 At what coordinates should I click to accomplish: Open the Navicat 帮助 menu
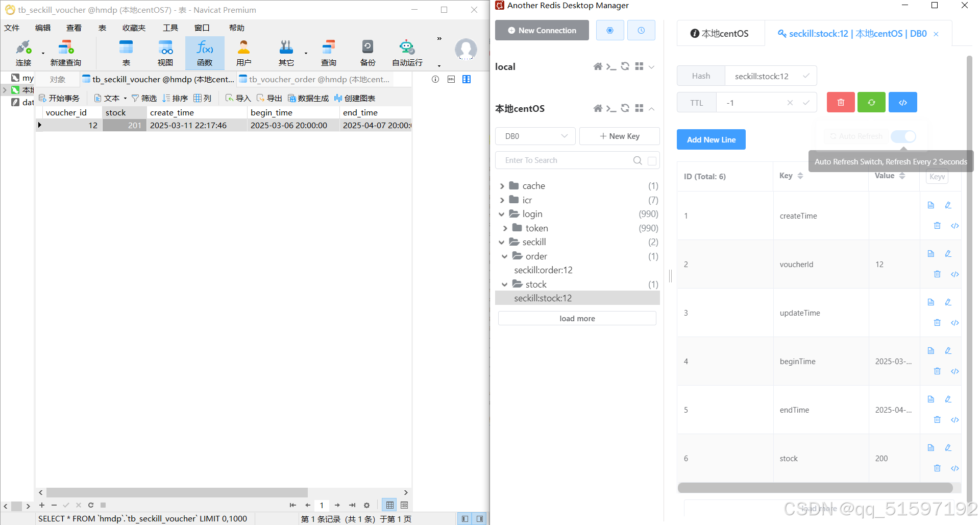(237, 28)
